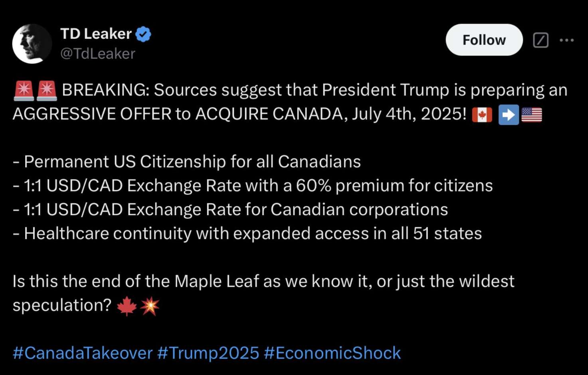The image size is (588, 375).
Task: Open the #CanadaTakeover hashtag
Action: coord(83,353)
